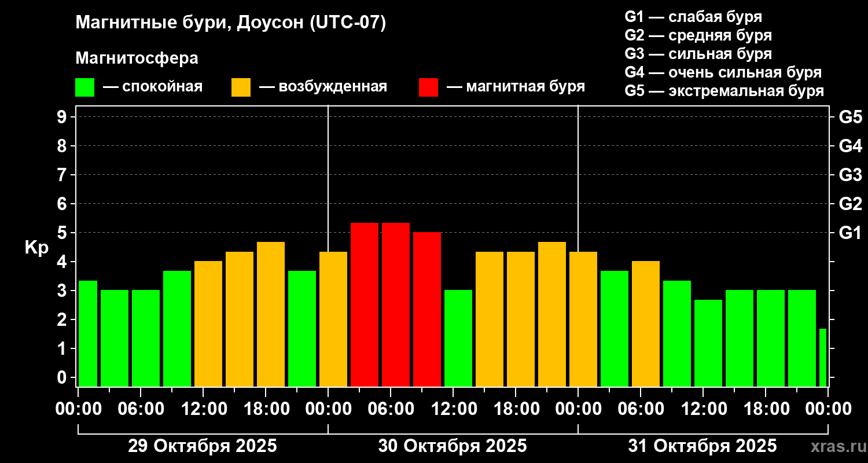Click the '— спокойная' legend label
Screen dimensions: 868x463
point(153,87)
